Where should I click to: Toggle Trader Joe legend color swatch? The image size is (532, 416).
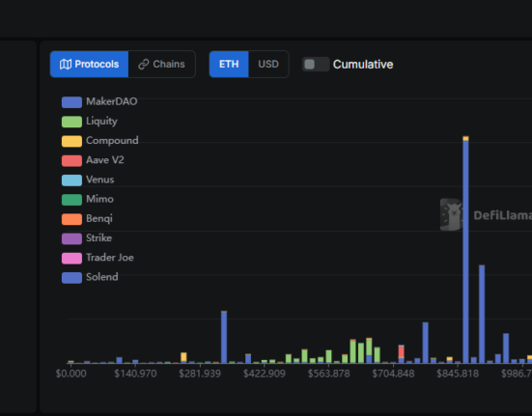pos(71,258)
